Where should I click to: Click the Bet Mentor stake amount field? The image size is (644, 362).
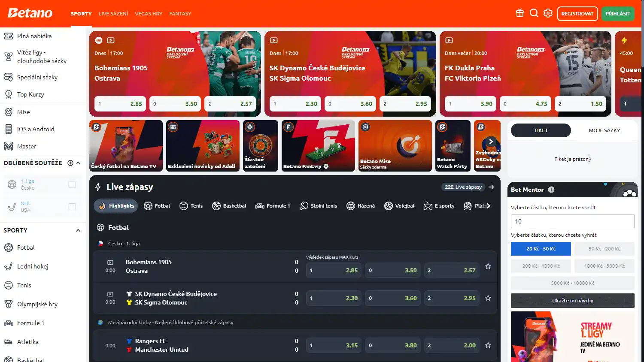(573, 221)
